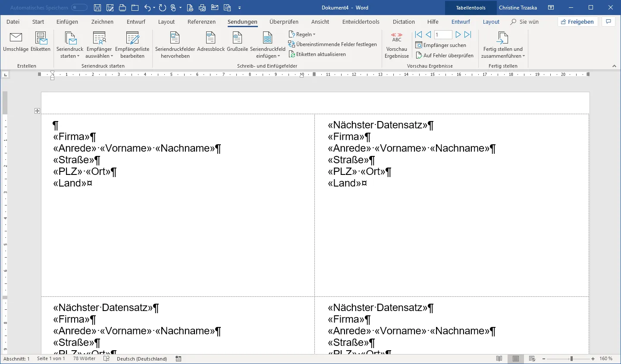
Task: Click the Freigeben share button
Action: pos(577,22)
